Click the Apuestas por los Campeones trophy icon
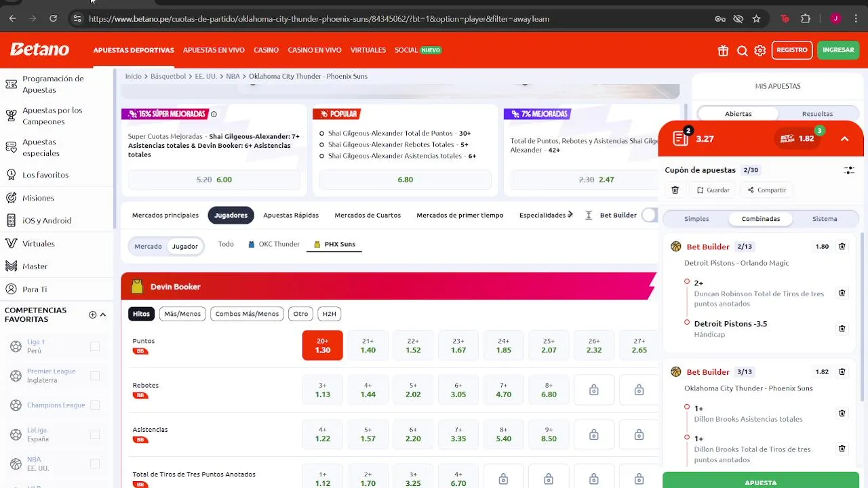Image resolution: width=868 pixels, height=488 pixels. (x=11, y=116)
